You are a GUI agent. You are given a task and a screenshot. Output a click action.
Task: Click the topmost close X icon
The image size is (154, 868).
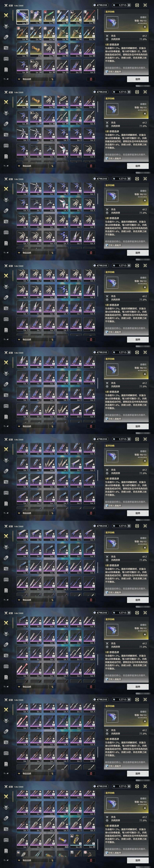pos(145,5)
